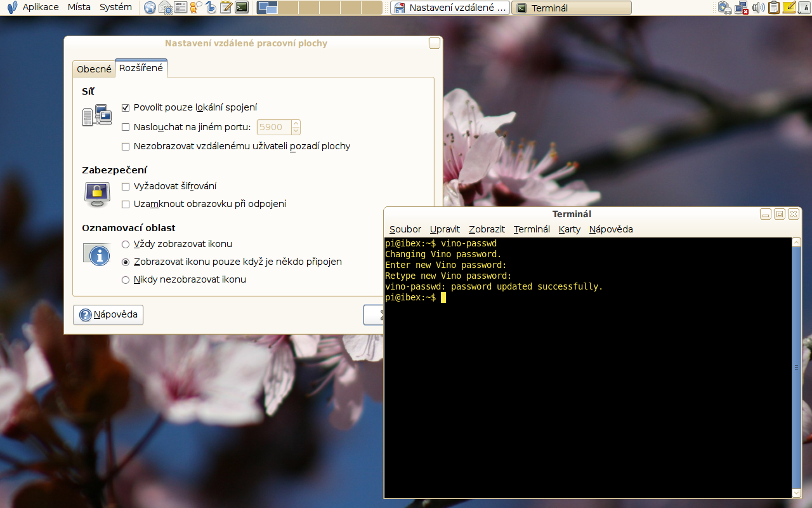Image resolution: width=812 pixels, height=508 pixels.
Task: Close the Terminál window
Action: pos(793,214)
